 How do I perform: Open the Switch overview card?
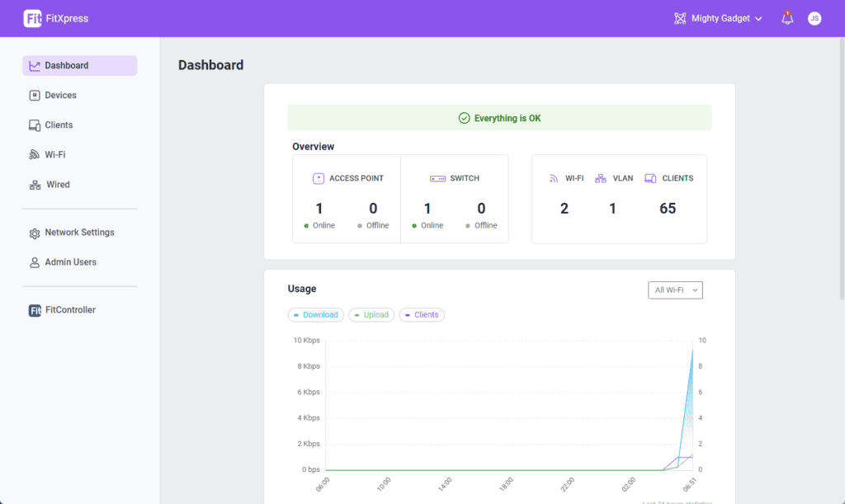455,200
